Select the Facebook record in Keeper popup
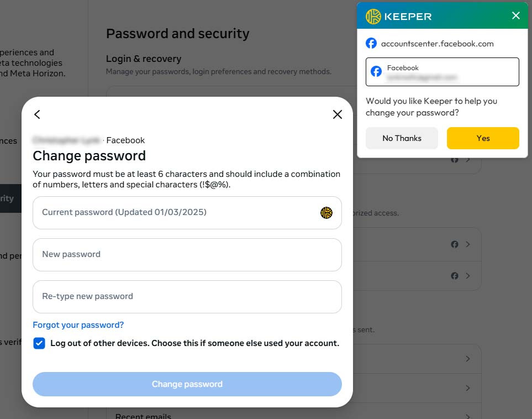Image resolution: width=532 pixels, height=419 pixels. tap(442, 72)
